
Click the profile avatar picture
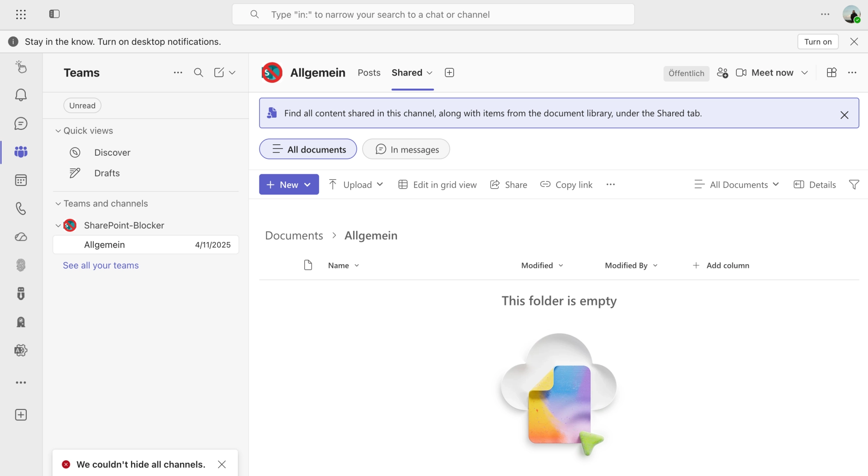coord(851,14)
